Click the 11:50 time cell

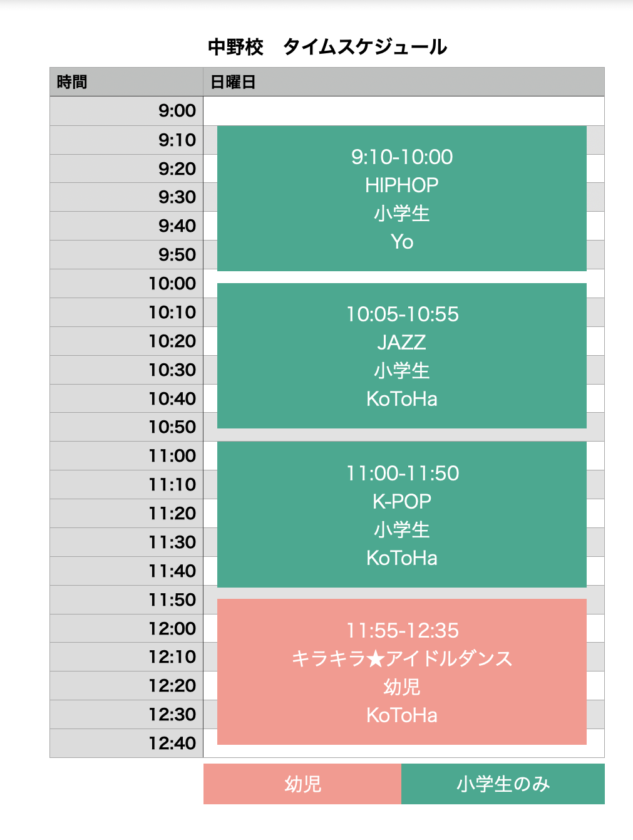point(172,600)
